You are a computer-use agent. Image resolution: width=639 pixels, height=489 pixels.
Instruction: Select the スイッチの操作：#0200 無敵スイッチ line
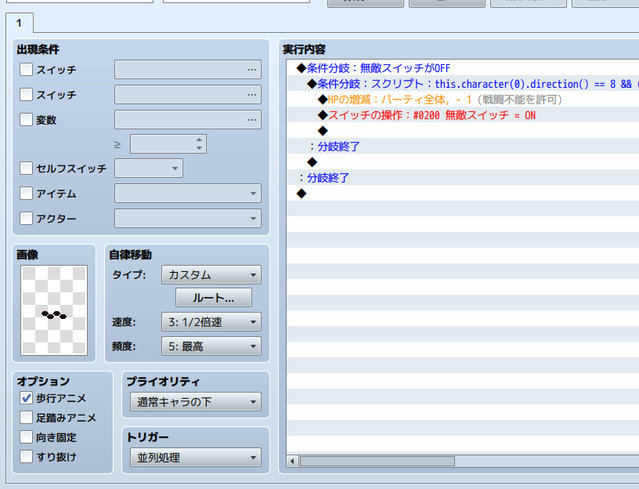coord(463,115)
